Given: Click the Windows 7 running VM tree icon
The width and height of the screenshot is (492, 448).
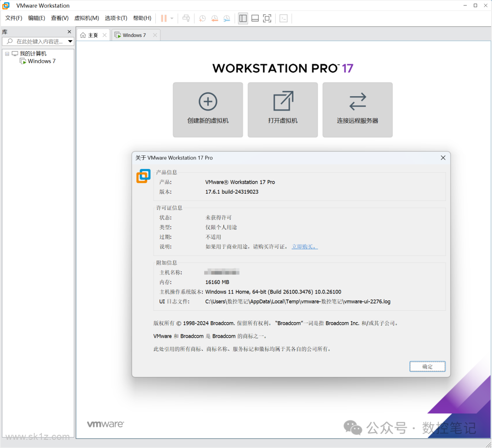Looking at the screenshot, I should click(23, 61).
